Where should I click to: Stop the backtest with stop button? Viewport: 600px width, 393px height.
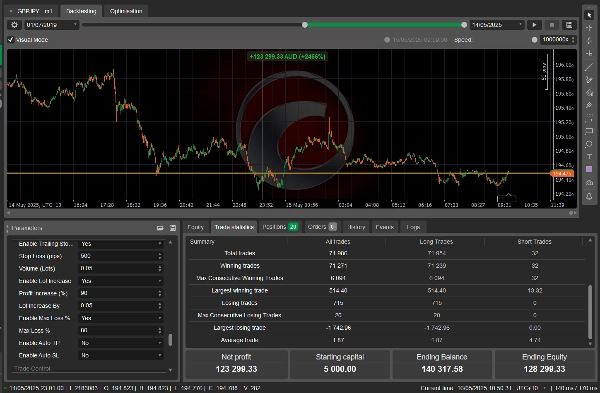click(552, 25)
